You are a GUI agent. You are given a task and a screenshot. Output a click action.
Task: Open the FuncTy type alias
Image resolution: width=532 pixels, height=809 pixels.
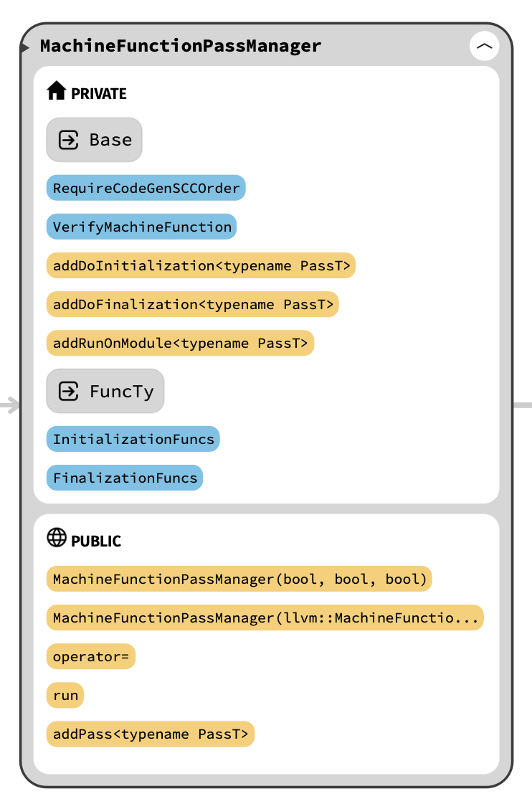[121, 392]
